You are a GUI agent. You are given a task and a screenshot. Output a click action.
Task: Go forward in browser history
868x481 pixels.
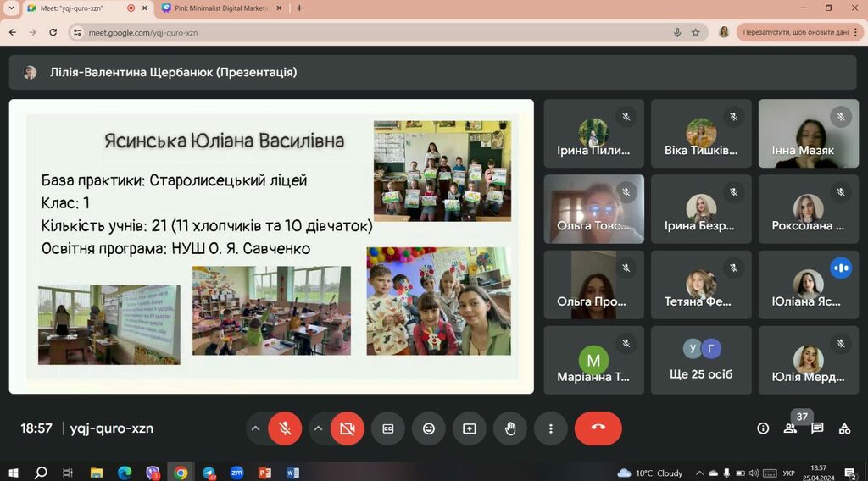[x=33, y=33]
